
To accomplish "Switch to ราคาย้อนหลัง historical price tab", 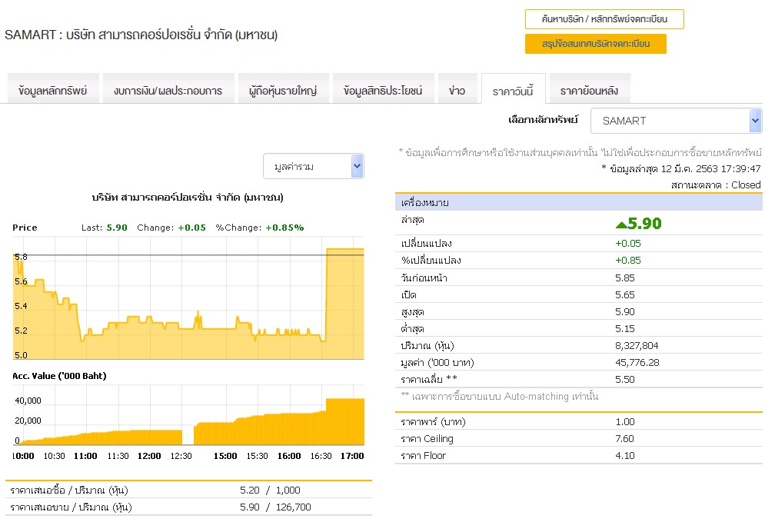I will pos(590,90).
